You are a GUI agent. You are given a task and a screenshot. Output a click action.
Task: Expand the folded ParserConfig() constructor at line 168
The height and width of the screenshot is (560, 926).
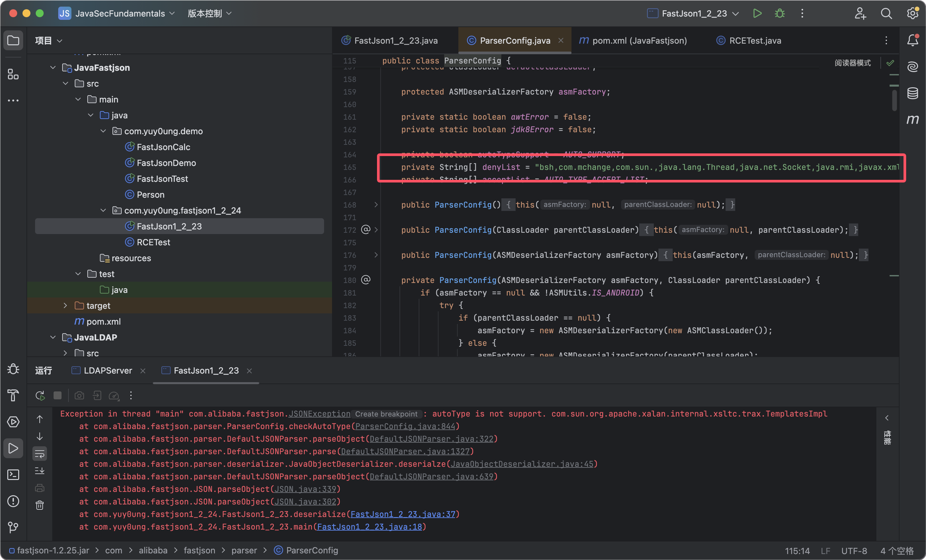coord(376,205)
